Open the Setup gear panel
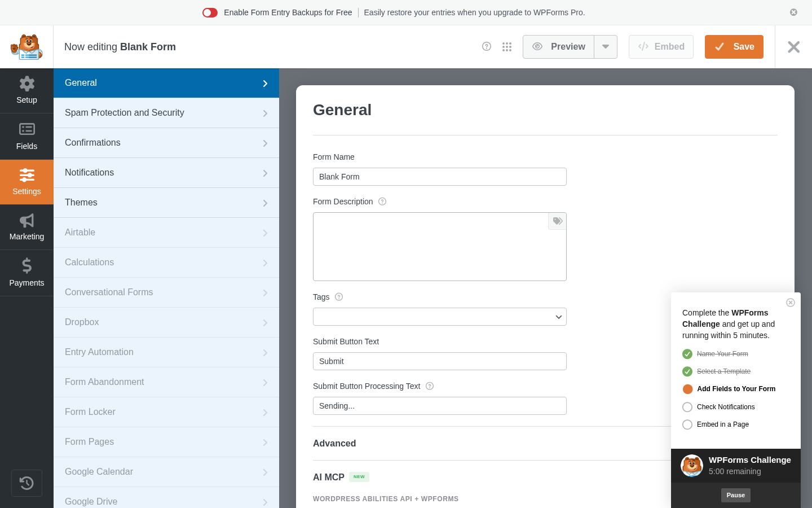The height and width of the screenshot is (508, 812). click(27, 91)
